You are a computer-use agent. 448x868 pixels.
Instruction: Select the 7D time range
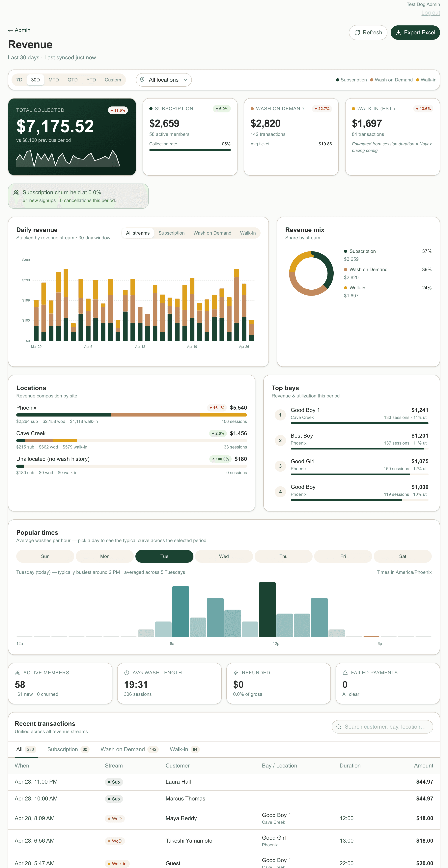coord(19,80)
